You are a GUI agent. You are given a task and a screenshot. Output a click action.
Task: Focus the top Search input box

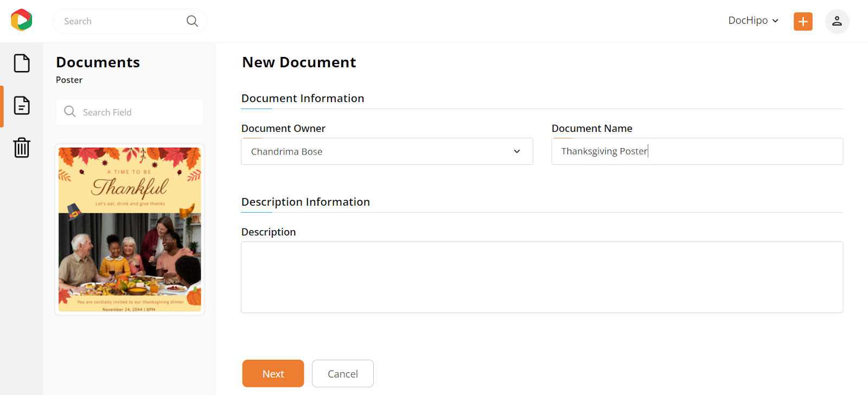point(130,21)
